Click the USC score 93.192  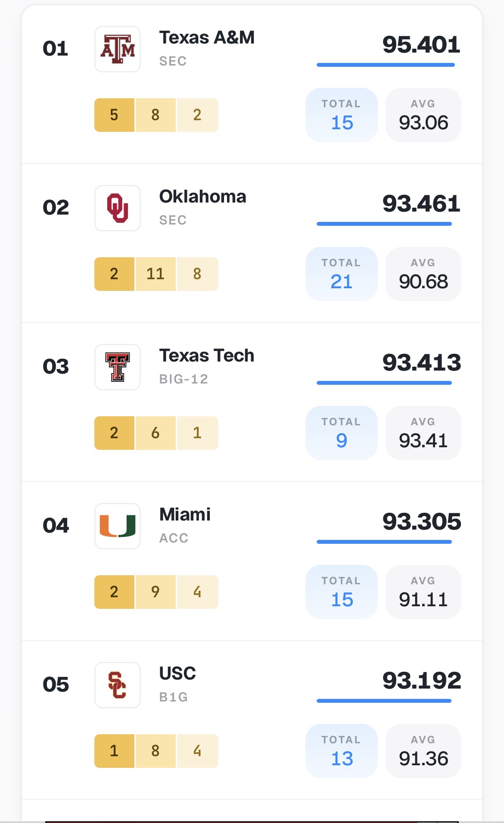(422, 681)
